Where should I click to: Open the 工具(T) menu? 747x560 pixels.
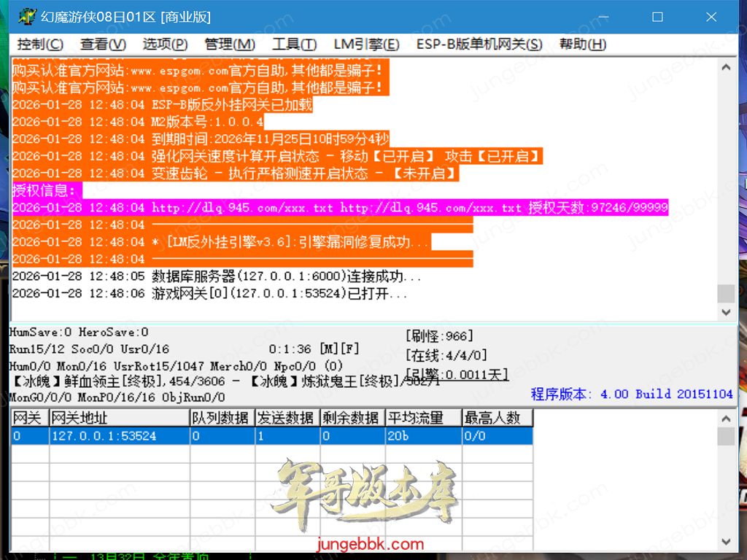(x=294, y=44)
